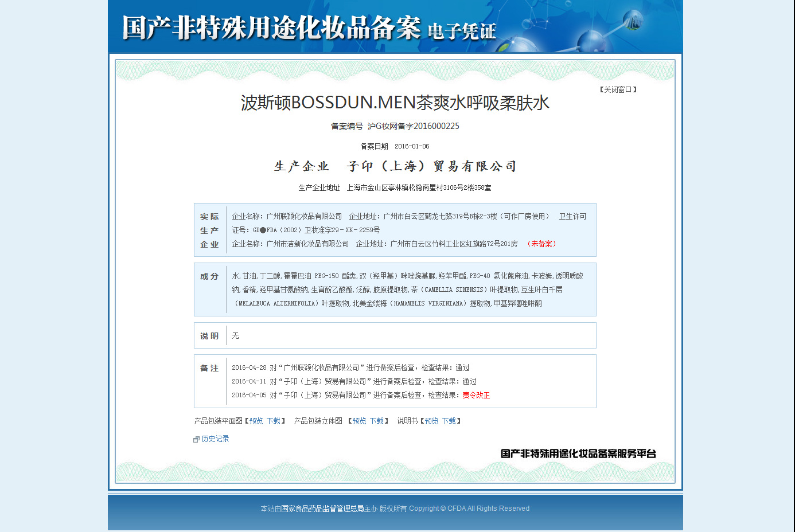The height and width of the screenshot is (532, 795).
Task: Download the 产品包装立体图 file
Action: pos(377,421)
